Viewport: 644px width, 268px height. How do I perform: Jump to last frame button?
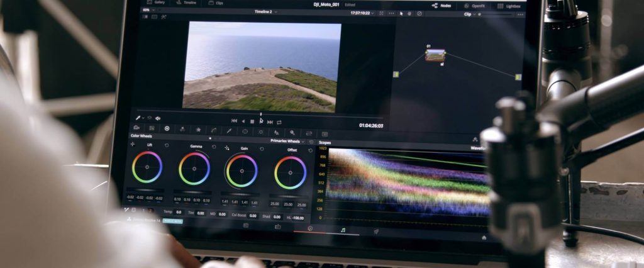pyautogui.click(x=270, y=122)
